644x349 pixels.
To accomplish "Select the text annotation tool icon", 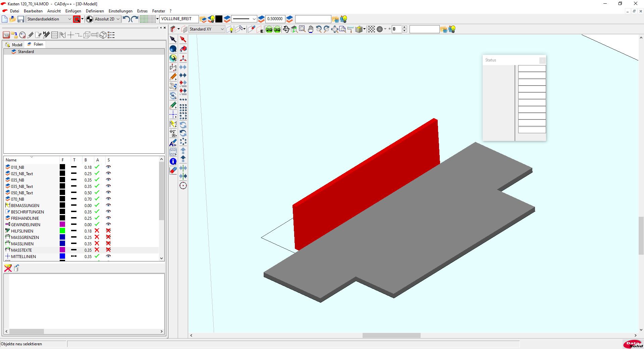I will [x=173, y=143].
